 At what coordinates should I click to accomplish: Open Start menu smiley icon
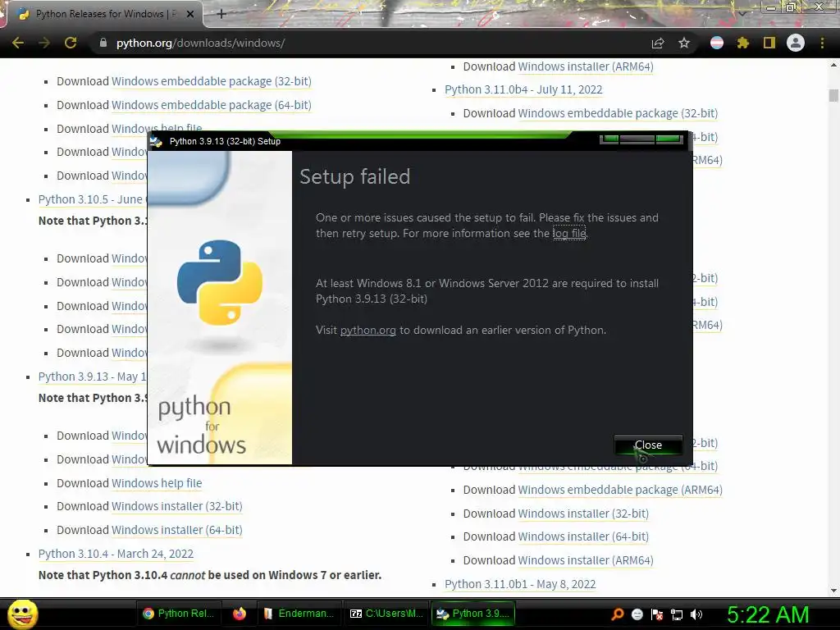coord(22,614)
